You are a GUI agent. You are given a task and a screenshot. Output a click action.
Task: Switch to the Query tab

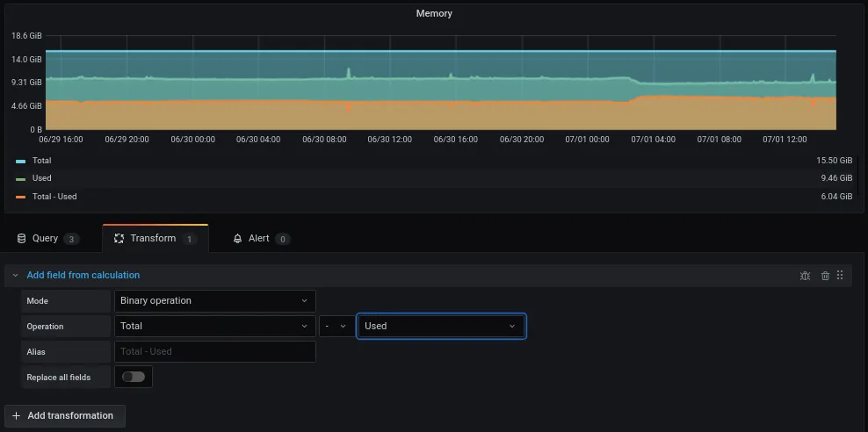pyautogui.click(x=47, y=239)
